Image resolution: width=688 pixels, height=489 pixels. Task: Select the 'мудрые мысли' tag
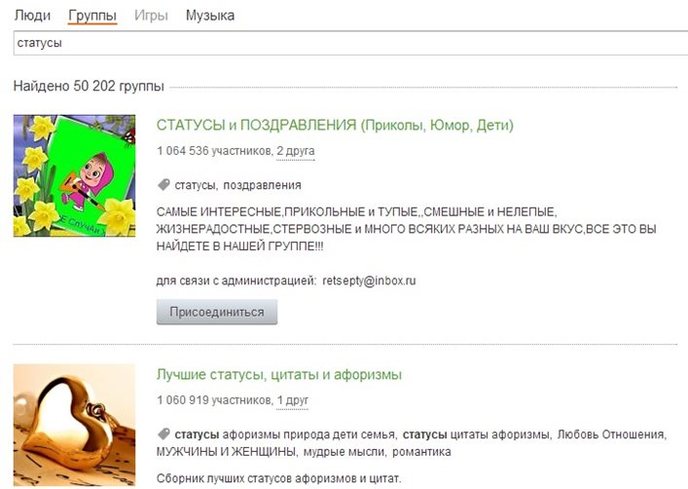pos(344,452)
